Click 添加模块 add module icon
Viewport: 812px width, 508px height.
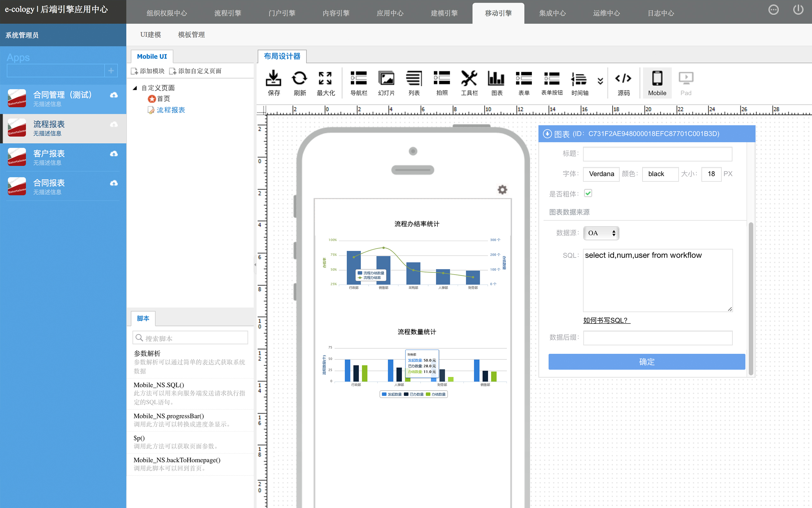pyautogui.click(x=134, y=71)
